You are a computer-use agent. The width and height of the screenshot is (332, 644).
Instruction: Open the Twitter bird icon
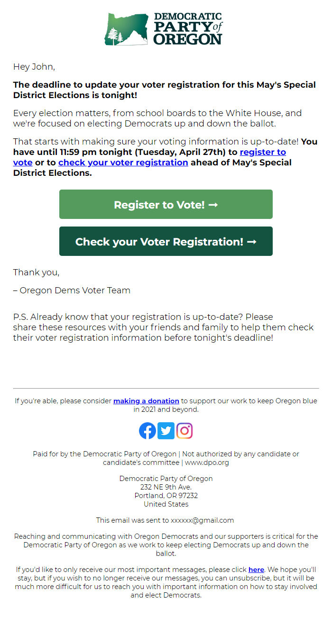pyautogui.click(x=166, y=431)
